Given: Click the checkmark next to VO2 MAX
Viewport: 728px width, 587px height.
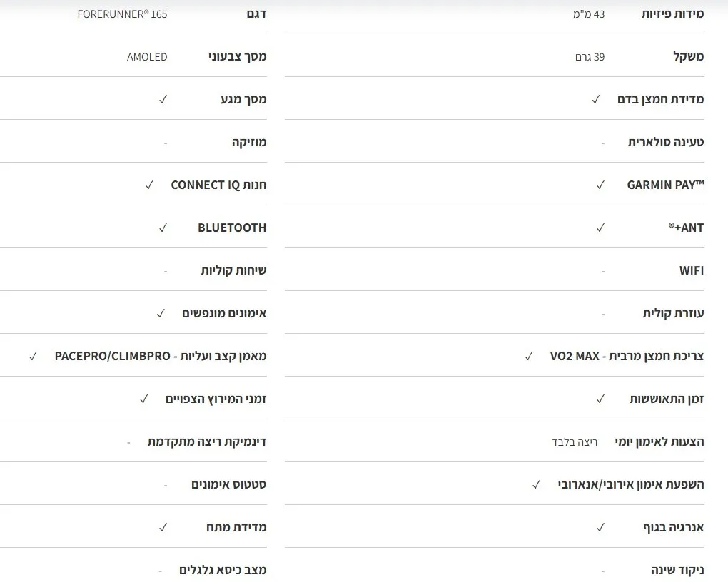Looking at the screenshot, I should tap(529, 356).
